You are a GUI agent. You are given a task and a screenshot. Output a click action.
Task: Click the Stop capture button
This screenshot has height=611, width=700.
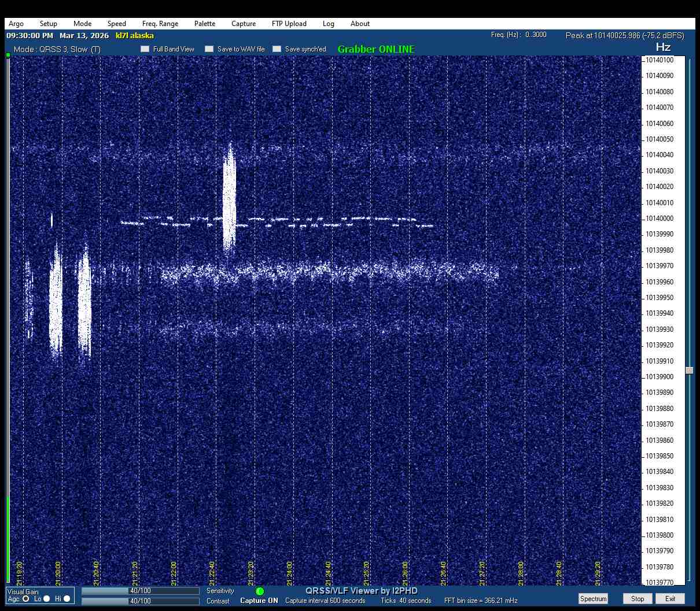638,599
